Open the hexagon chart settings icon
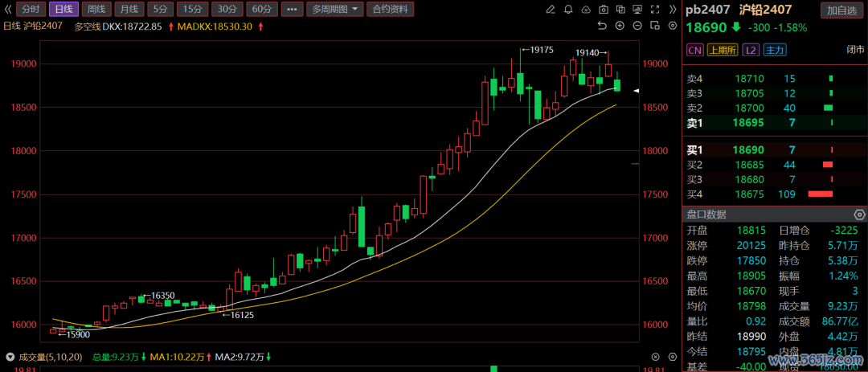Image resolution: width=868 pixels, height=372 pixels. [x=672, y=26]
